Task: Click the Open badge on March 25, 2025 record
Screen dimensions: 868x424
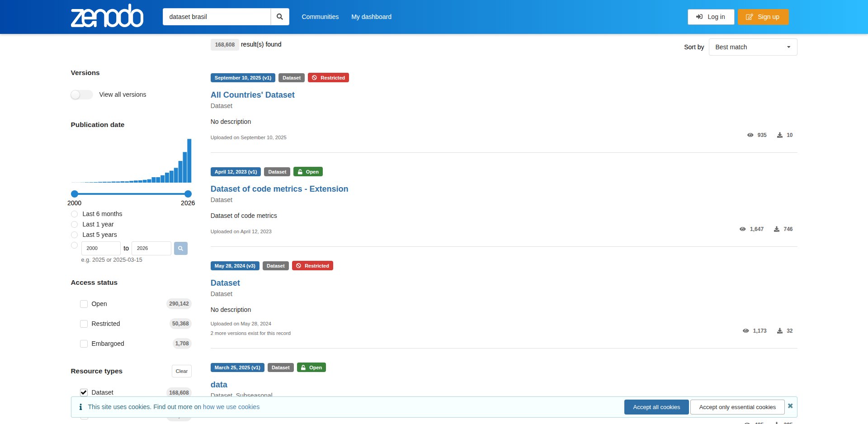Action: point(311,367)
